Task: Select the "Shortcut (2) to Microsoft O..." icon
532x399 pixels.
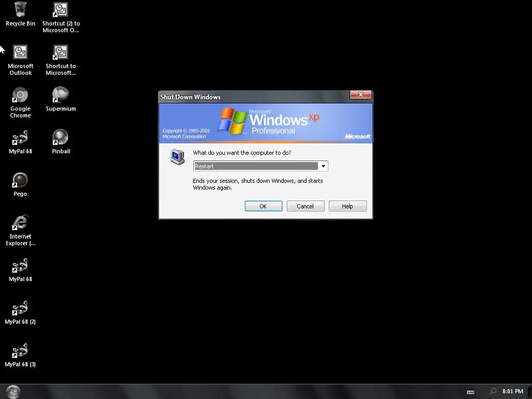Action: coord(61,17)
